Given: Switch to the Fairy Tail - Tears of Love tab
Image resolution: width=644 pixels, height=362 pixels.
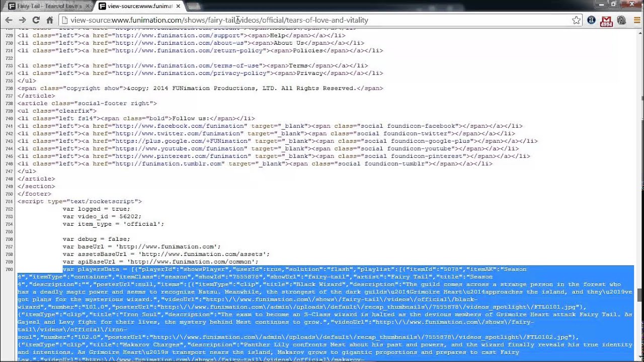Looking at the screenshot, I should coord(48,6).
